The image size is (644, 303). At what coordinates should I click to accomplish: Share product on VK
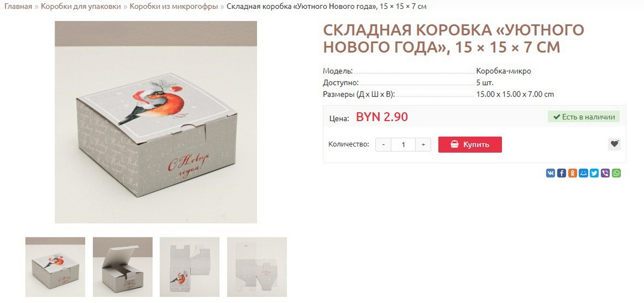pos(550,173)
